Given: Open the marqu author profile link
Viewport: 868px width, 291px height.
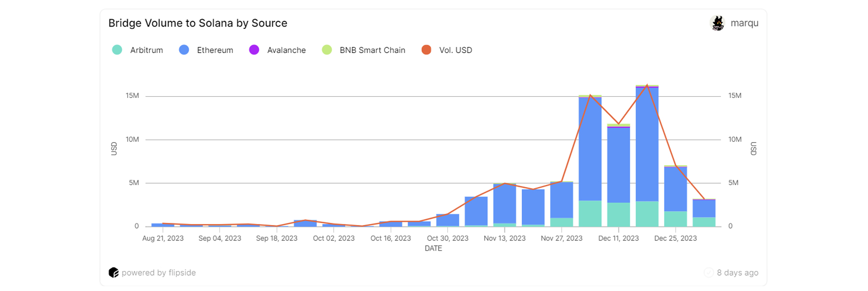Looking at the screenshot, I should (744, 23).
